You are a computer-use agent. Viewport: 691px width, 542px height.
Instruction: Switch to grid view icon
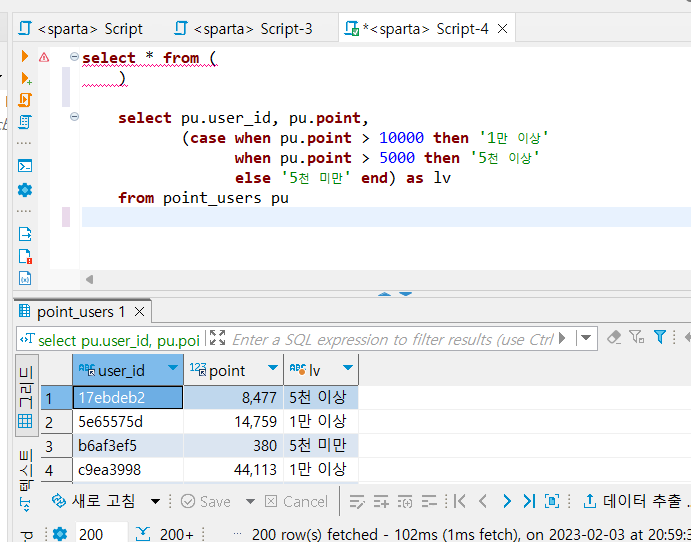(25, 421)
